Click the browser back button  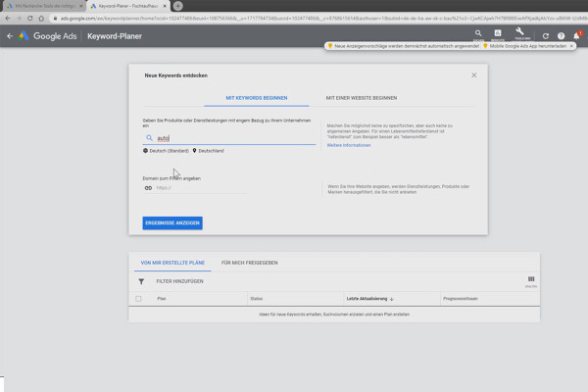[8, 18]
